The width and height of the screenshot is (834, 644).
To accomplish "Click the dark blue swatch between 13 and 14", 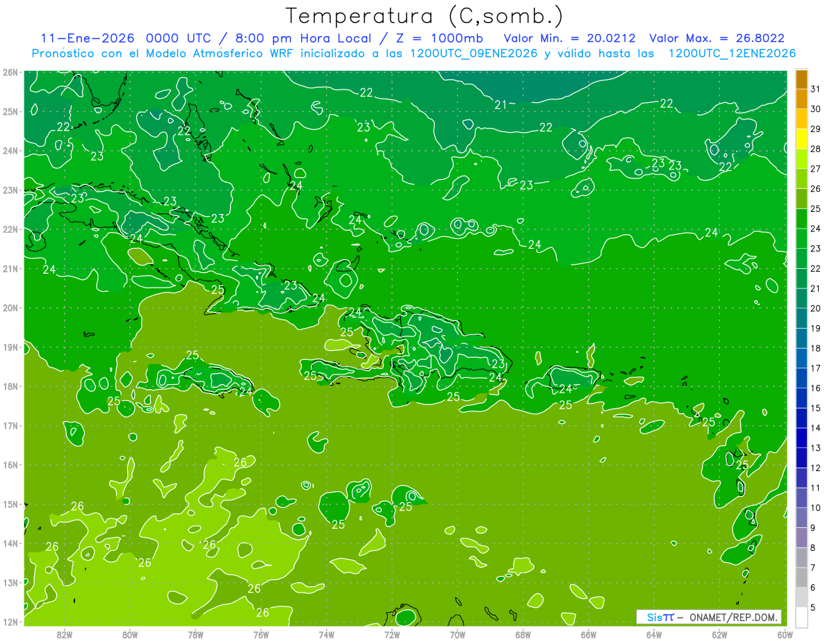I will [801, 438].
